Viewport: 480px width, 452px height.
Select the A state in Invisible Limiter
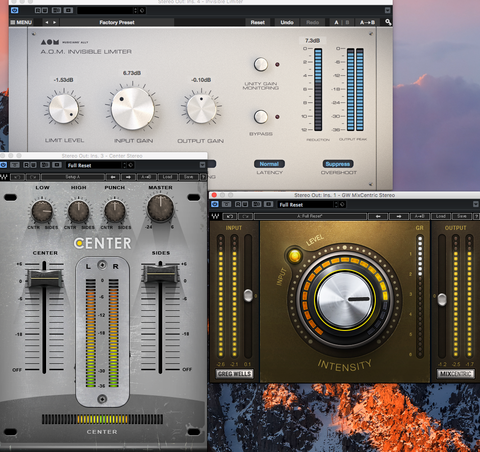(336, 22)
